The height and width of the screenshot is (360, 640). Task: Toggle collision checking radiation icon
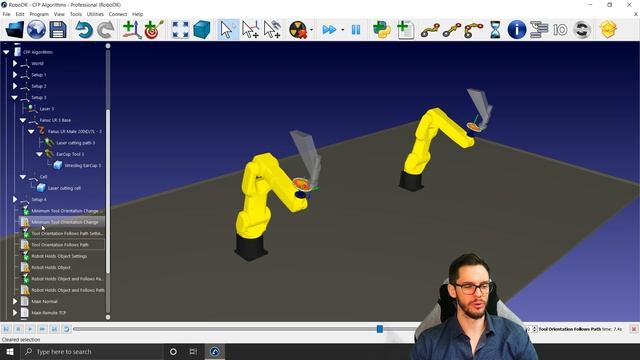pos(298,30)
